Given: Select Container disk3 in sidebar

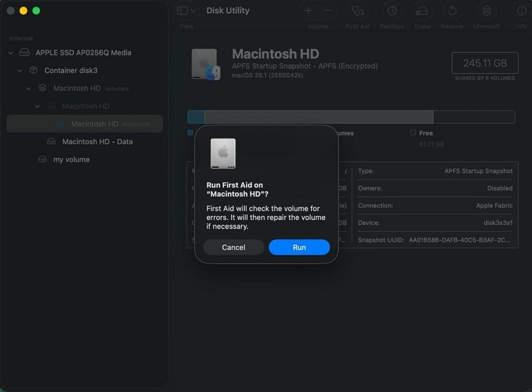Looking at the screenshot, I should tap(71, 70).
